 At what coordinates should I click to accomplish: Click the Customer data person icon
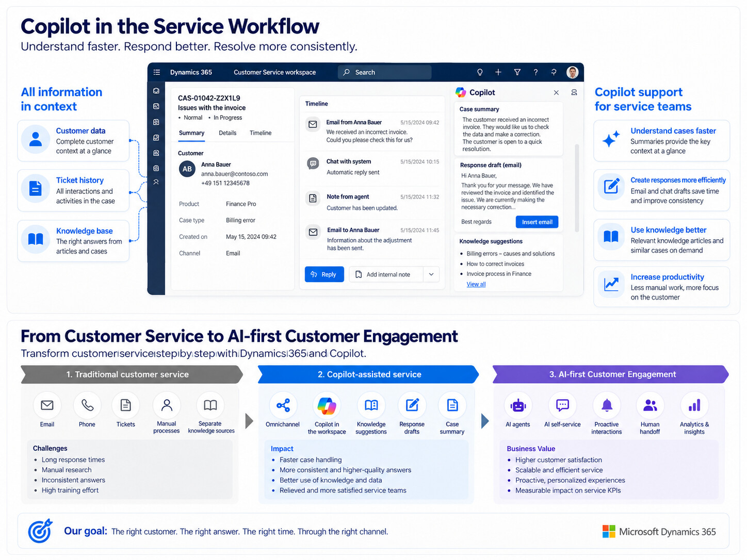[x=36, y=139]
